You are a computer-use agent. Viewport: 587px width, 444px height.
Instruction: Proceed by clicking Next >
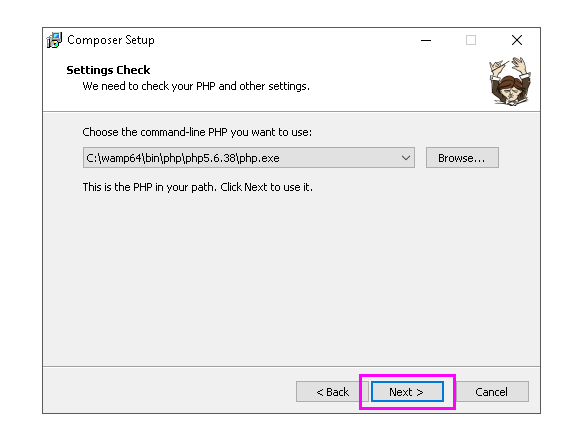407,392
